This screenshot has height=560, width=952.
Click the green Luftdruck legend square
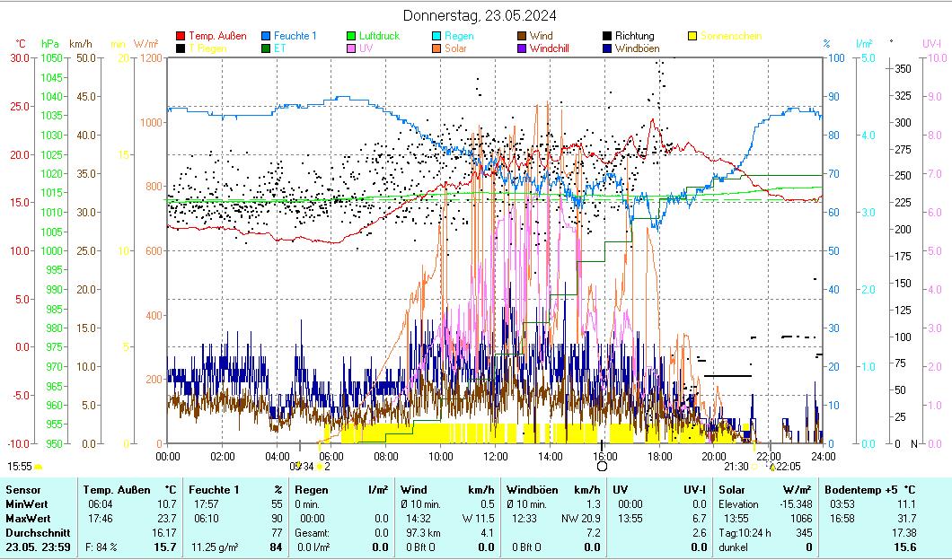351,37
